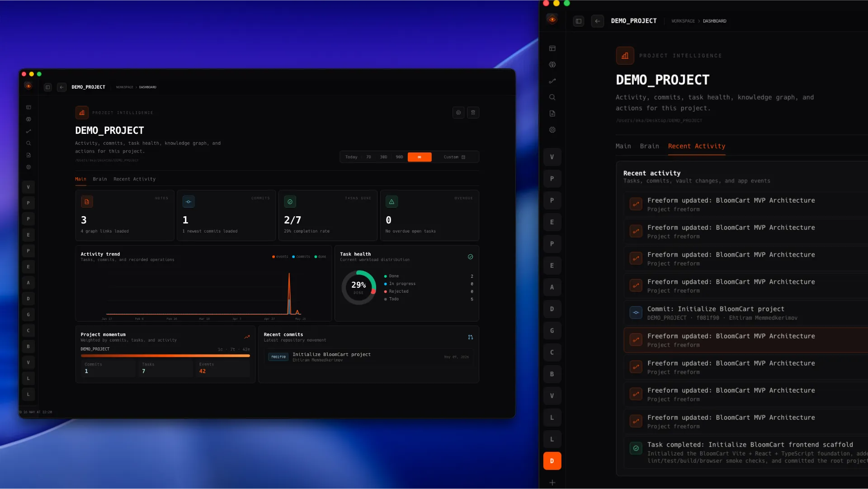The image size is (868, 489).
Task: Click the git branch icon in Recent commits
Action: [x=470, y=337]
